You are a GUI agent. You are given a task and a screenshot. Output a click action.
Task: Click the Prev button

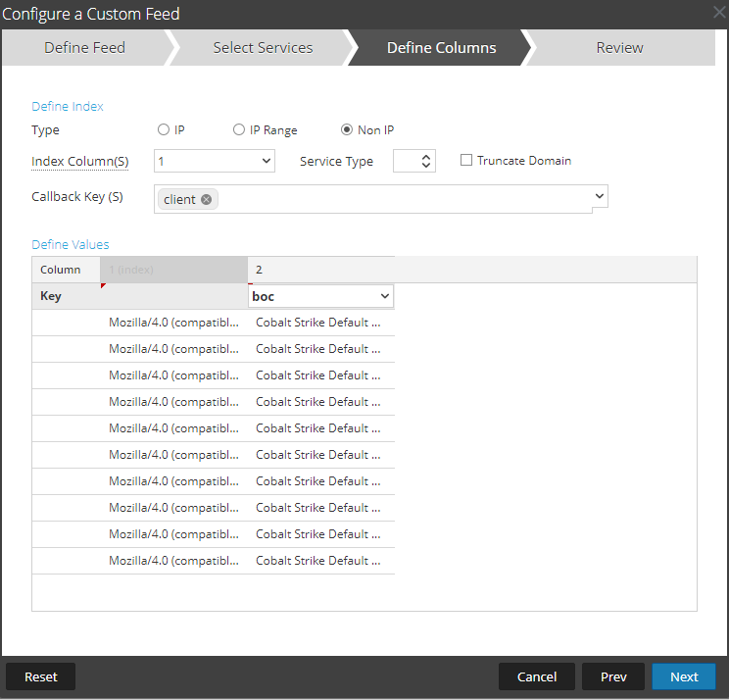click(x=613, y=676)
